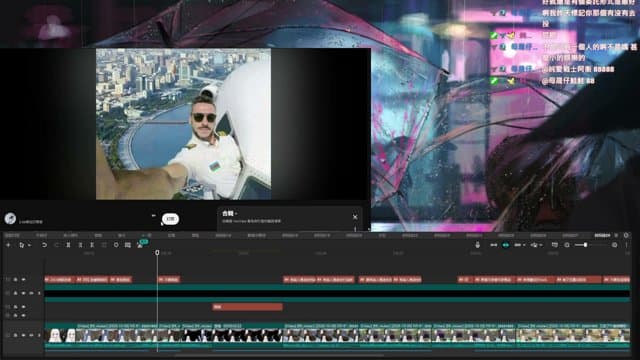Click the panel icon just left of the zoom-out icon
The image size is (640, 360).
pyautogui.click(x=554, y=245)
